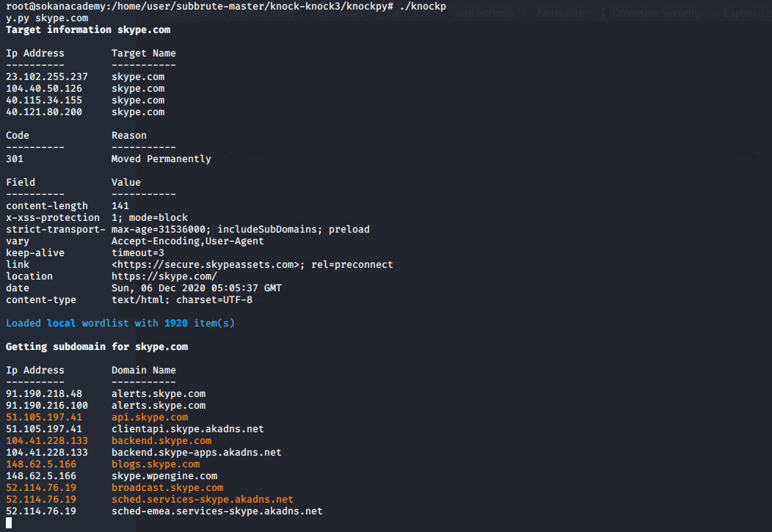This screenshot has width=772, height=532.
Task: Click the root@sokanacademy command prompt line
Action: click(226, 7)
